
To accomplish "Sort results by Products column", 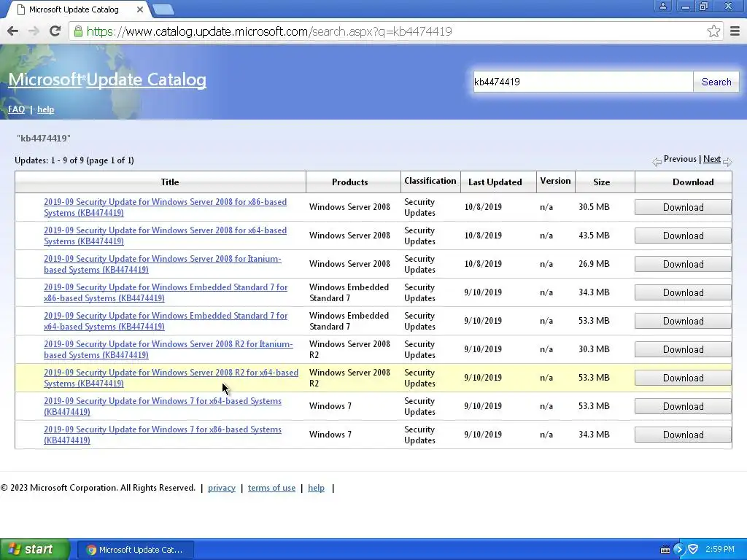I will (349, 182).
